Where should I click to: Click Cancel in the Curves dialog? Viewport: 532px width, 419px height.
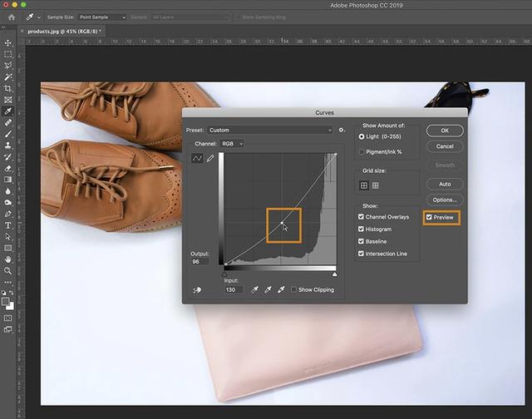tap(445, 146)
